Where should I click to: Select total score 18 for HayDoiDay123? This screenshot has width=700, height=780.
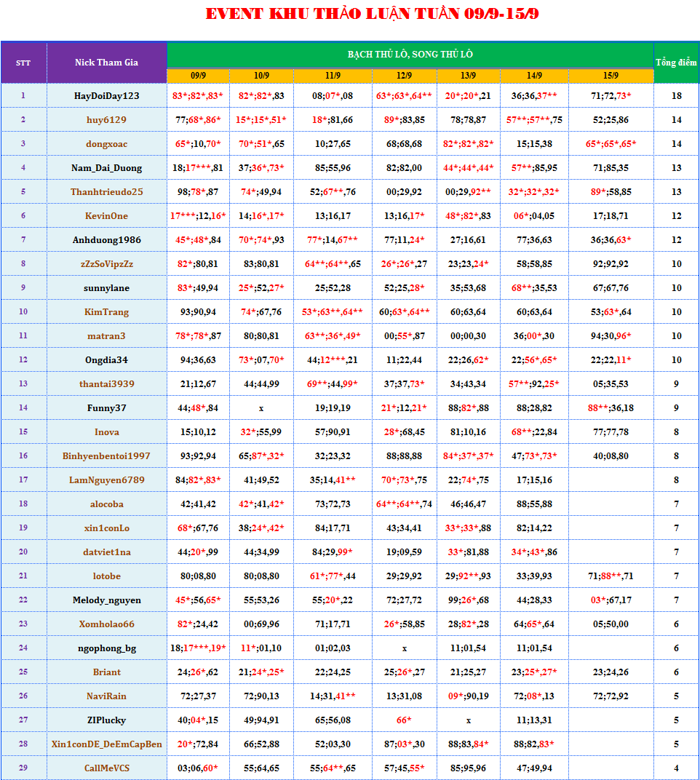pos(676,96)
